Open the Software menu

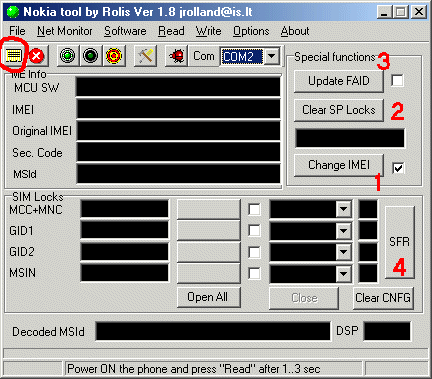125,31
